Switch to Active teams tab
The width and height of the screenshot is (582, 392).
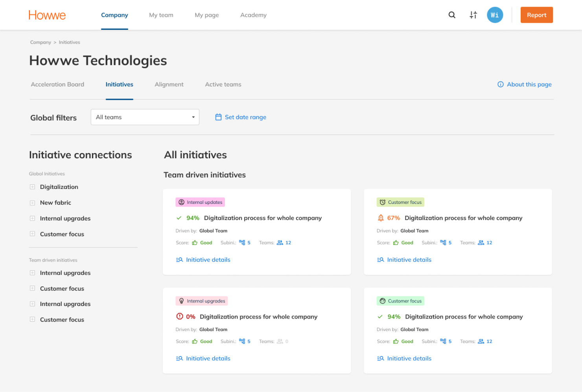point(223,84)
